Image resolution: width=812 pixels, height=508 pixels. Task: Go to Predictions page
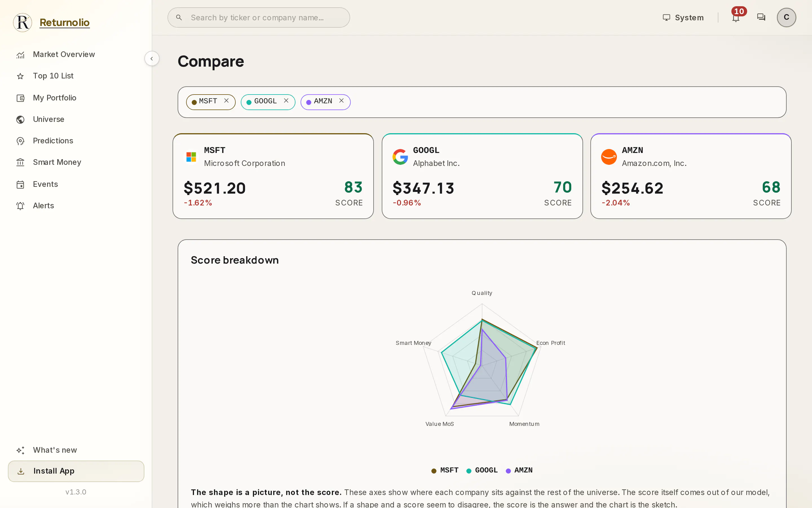point(76,141)
